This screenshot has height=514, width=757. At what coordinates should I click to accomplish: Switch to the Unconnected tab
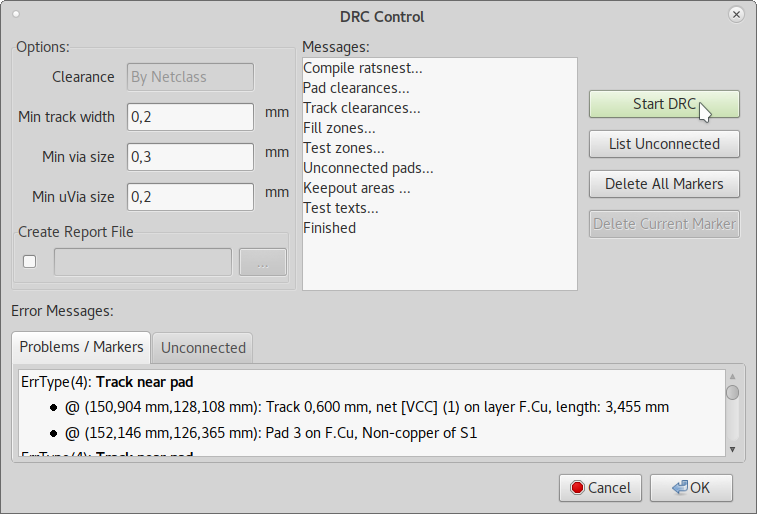click(x=203, y=348)
